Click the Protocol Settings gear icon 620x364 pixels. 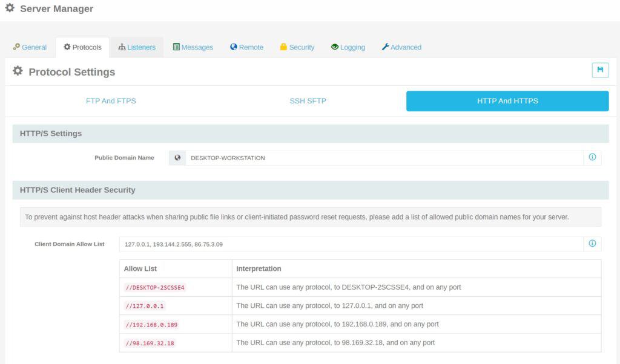(18, 71)
